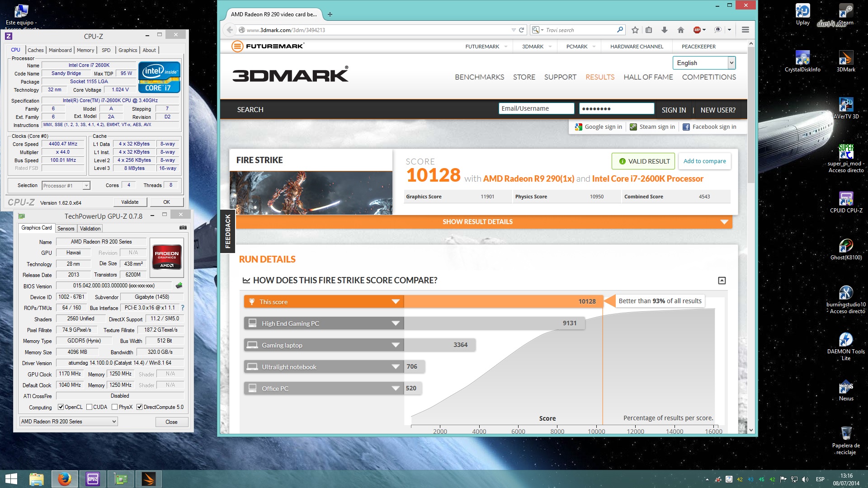
Task: Click the GPU-Z screenshot camera icon
Action: click(183, 228)
